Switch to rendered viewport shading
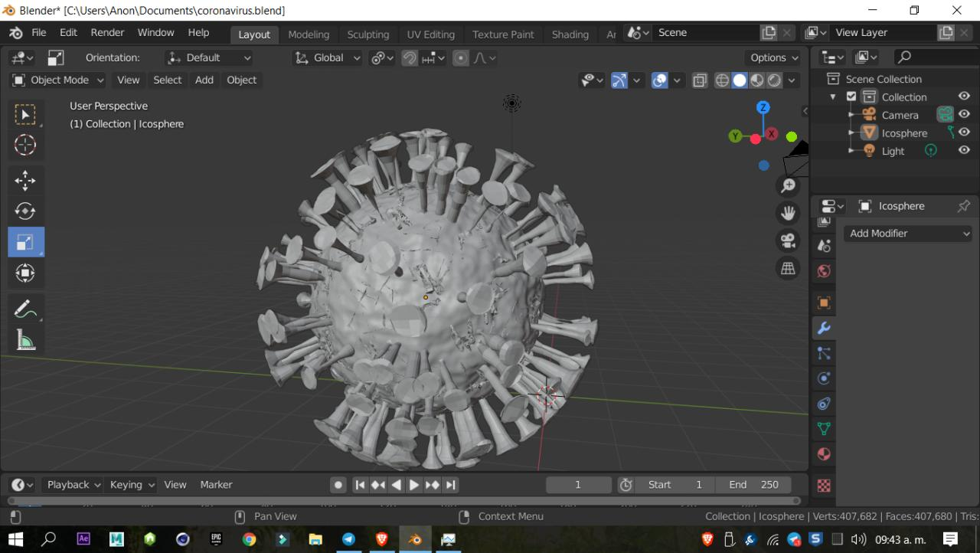Image resolution: width=980 pixels, height=553 pixels. tap(775, 80)
